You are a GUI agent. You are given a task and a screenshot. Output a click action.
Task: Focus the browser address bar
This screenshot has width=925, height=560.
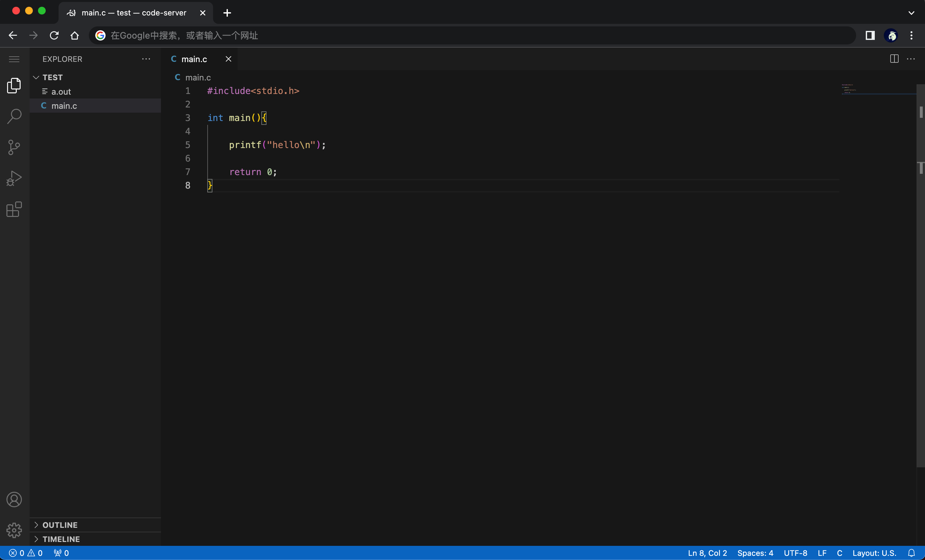point(472,35)
